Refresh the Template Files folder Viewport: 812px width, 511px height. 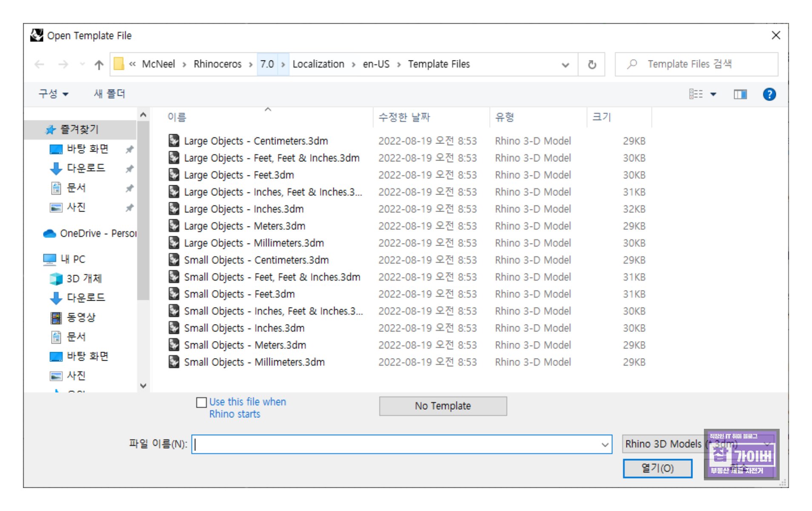(x=592, y=64)
